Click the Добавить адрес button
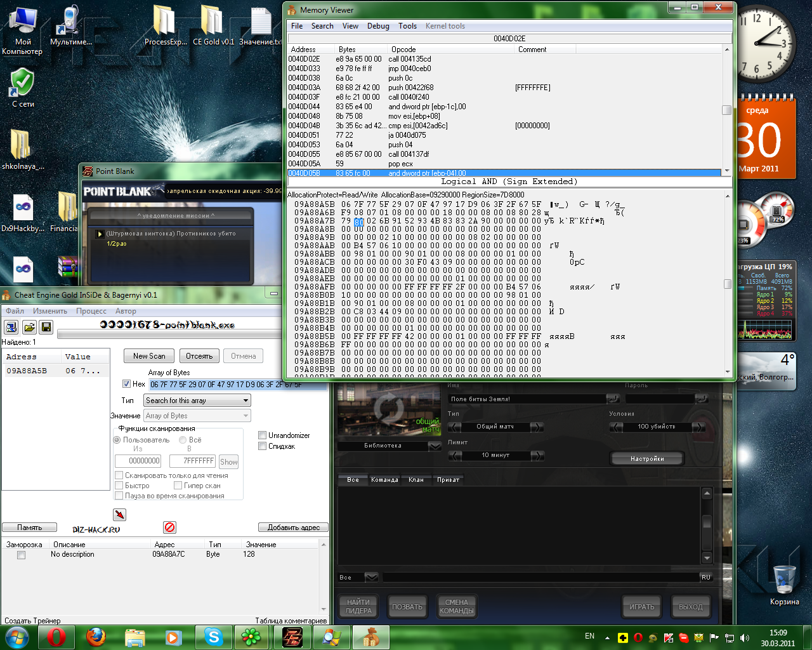This screenshot has height=650, width=812. [x=293, y=527]
